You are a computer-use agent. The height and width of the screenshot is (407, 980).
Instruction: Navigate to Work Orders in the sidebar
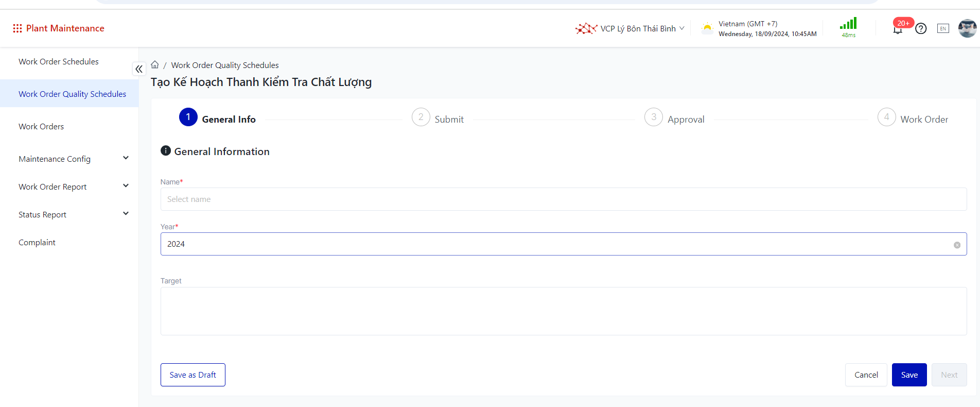click(x=41, y=126)
